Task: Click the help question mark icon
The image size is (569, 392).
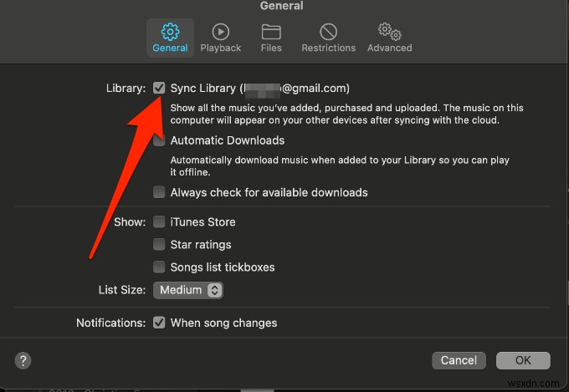Action: coord(23,360)
